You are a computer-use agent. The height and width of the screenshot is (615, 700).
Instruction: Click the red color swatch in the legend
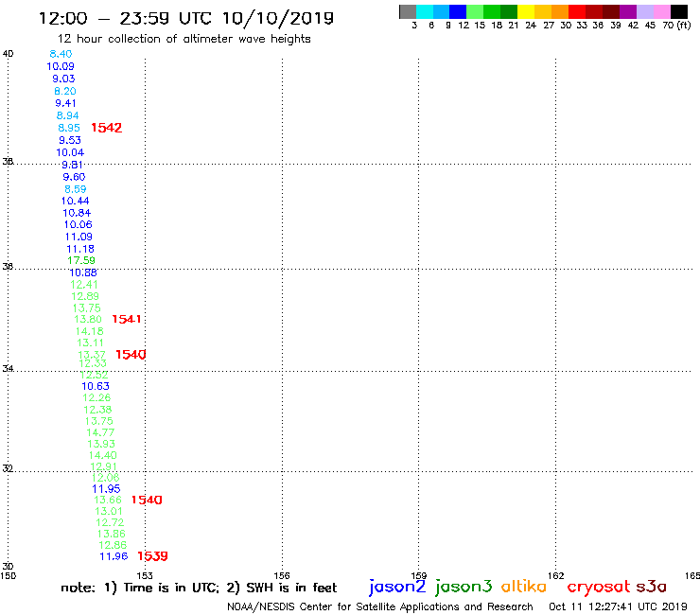click(x=577, y=11)
